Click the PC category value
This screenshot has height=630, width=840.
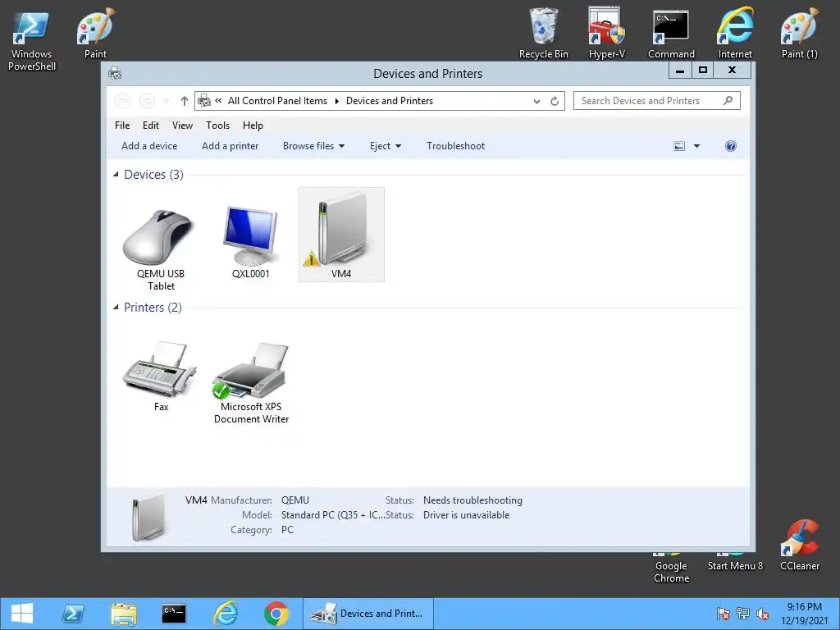click(287, 530)
